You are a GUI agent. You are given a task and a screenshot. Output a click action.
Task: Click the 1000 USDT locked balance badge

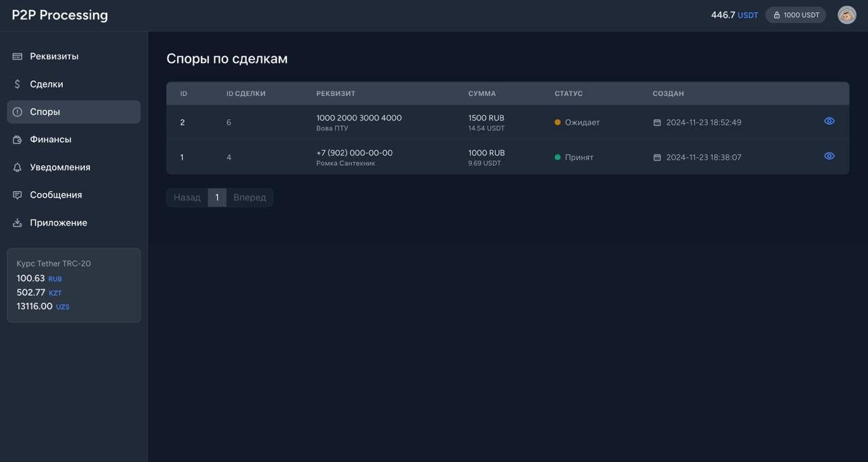[x=795, y=15]
